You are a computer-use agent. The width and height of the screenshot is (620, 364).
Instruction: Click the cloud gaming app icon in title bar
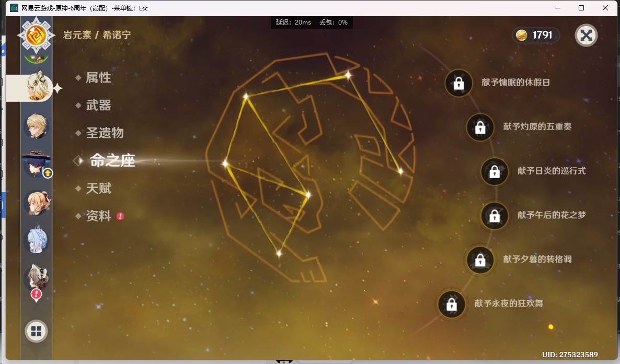tap(14, 8)
